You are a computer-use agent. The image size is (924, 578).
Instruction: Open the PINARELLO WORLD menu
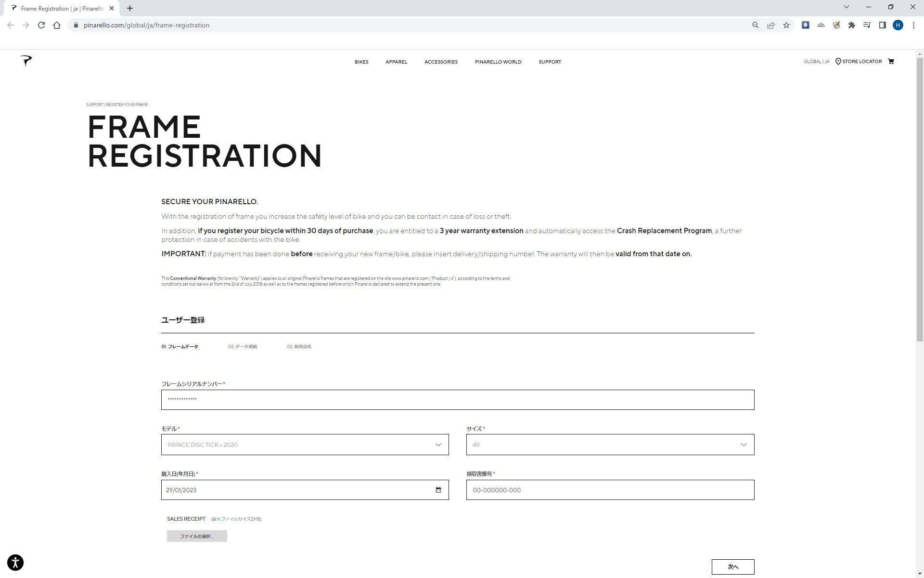click(498, 62)
